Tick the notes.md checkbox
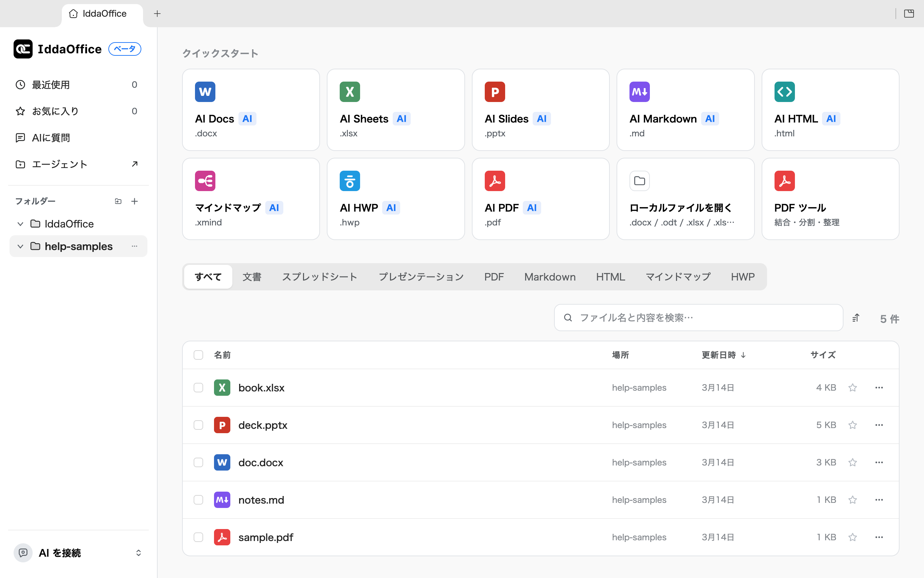This screenshot has width=924, height=578. (x=198, y=500)
